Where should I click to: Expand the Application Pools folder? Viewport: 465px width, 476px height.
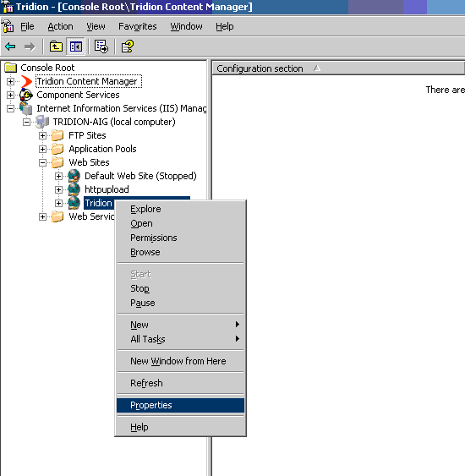42,149
